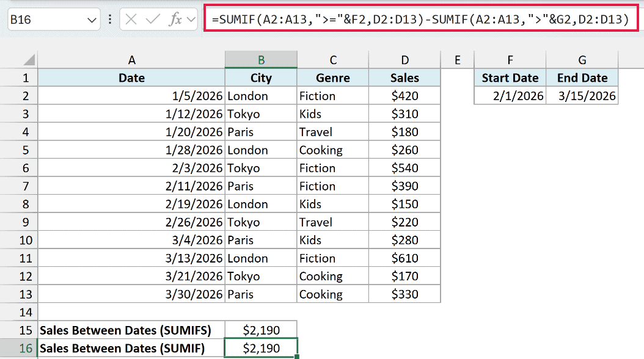Click into the formula bar SUMIF formula

420,20
